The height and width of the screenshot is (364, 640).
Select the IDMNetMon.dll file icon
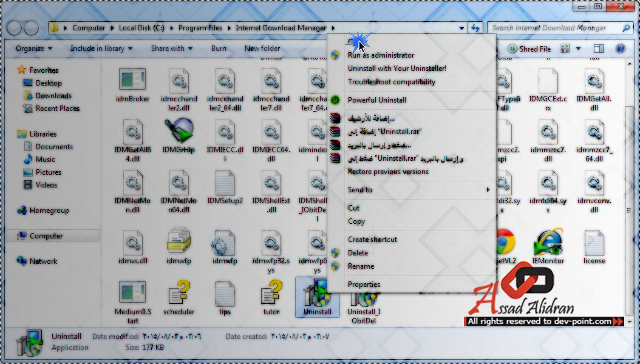pyautogui.click(x=132, y=182)
